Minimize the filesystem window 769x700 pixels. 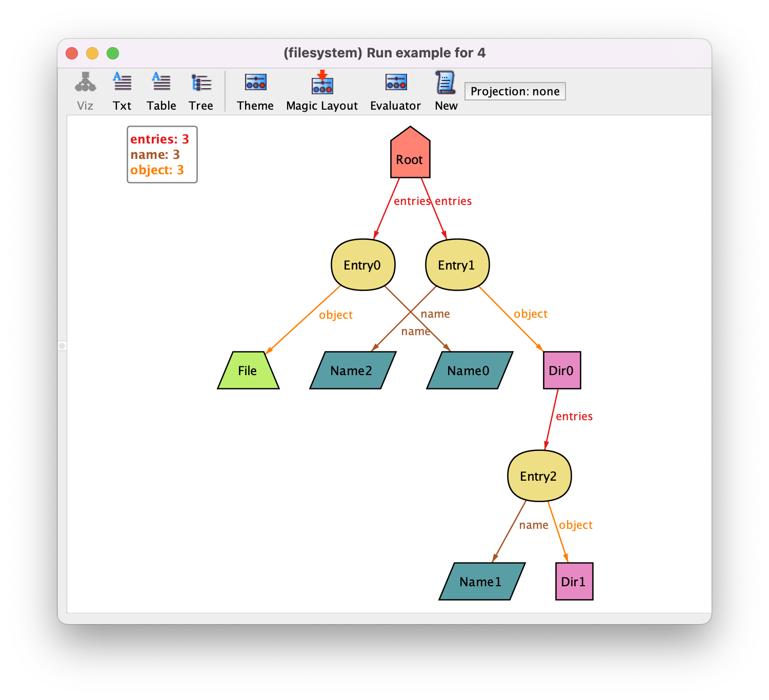[92, 53]
